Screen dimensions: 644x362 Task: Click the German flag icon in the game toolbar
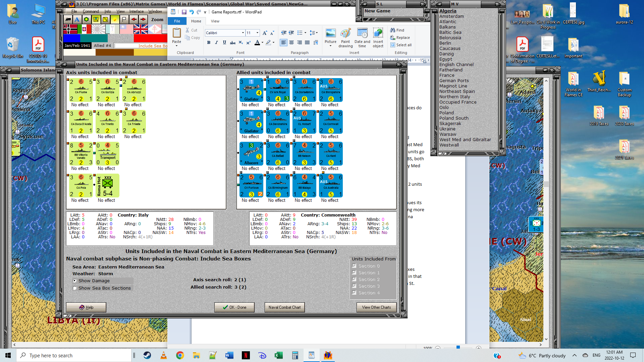(x=70, y=29)
